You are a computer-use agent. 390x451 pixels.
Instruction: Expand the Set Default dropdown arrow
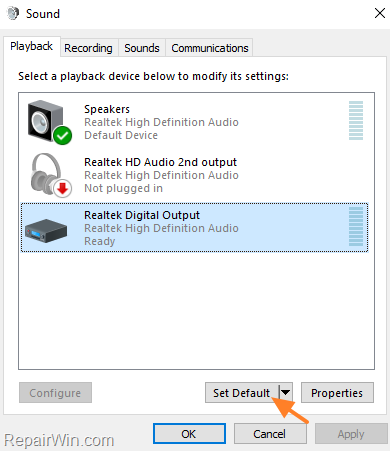click(286, 393)
